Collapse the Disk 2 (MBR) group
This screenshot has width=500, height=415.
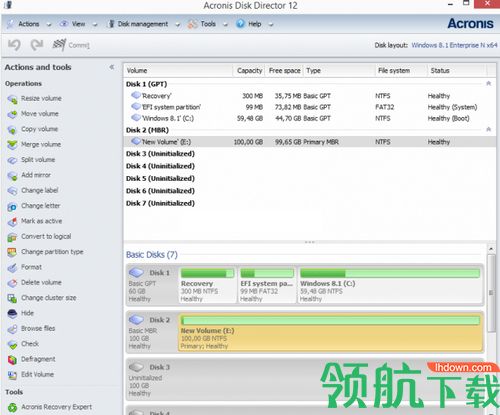(x=489, y=129)
